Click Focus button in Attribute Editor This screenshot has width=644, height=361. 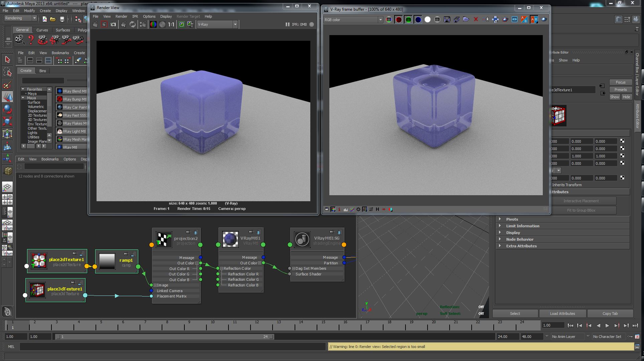620,82
